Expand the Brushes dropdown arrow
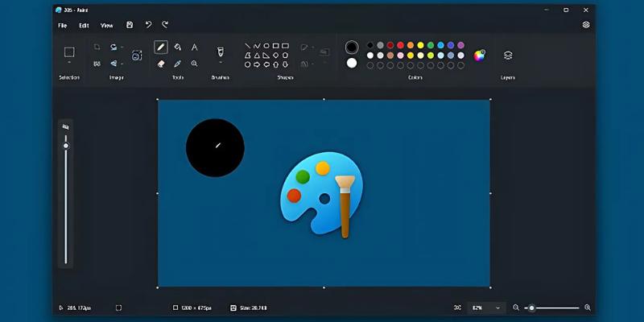644x322 pixels. [x=221, y=63]
